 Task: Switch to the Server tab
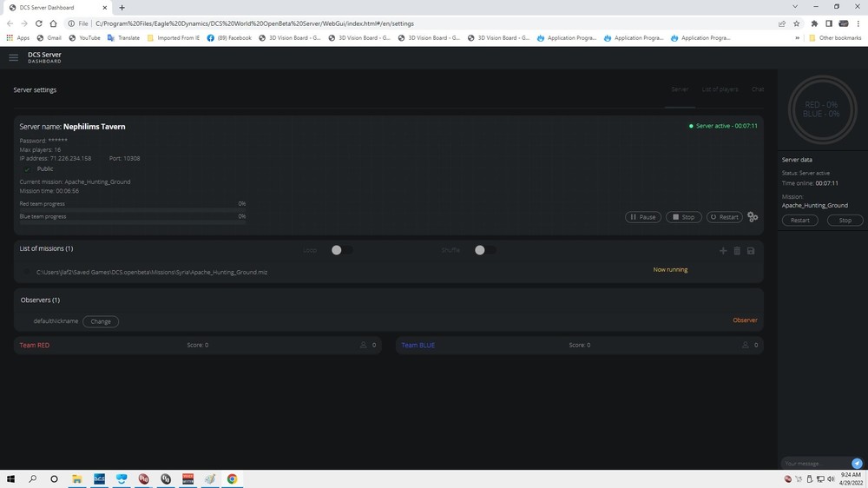click(x=680, y=89)
